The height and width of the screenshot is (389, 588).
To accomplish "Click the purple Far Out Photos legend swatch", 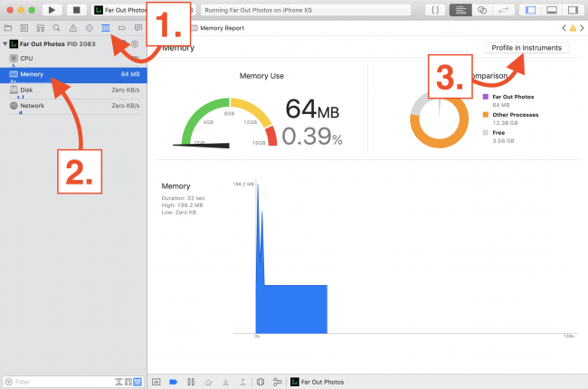I will coord(486,97).
